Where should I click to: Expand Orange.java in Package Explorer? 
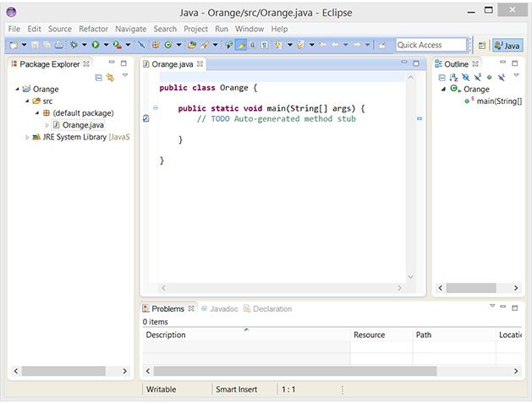47,125
